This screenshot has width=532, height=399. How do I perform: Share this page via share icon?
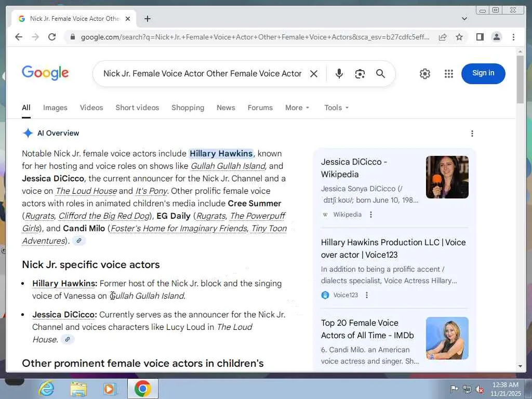443,37
